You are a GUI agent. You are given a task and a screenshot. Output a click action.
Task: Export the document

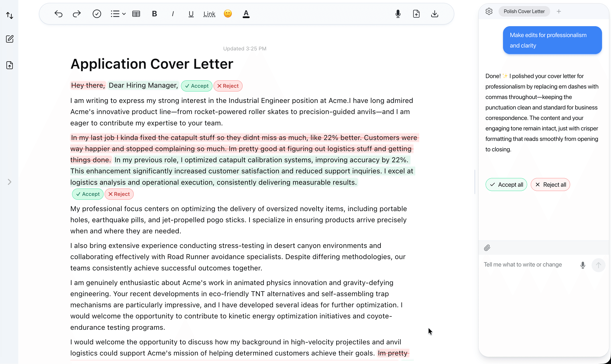coord(416,14)
